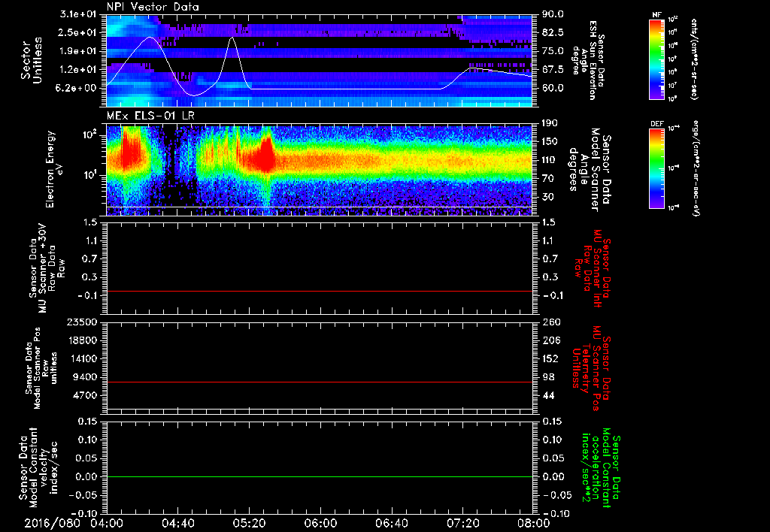Pick the "60.0" sun elevation tick

click(553, 88)
